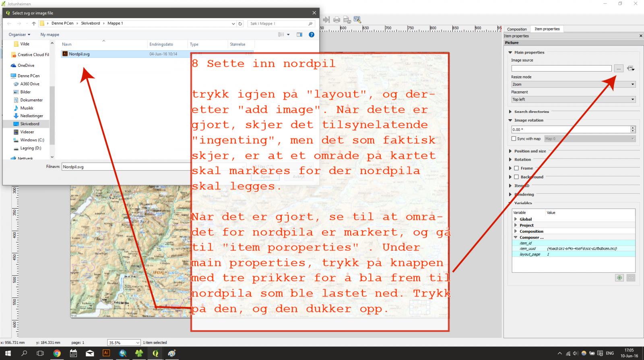Screen dimensions: 644x360
Task: Open Adobe Illustrator from the taskbar
Action: (106, 353)
